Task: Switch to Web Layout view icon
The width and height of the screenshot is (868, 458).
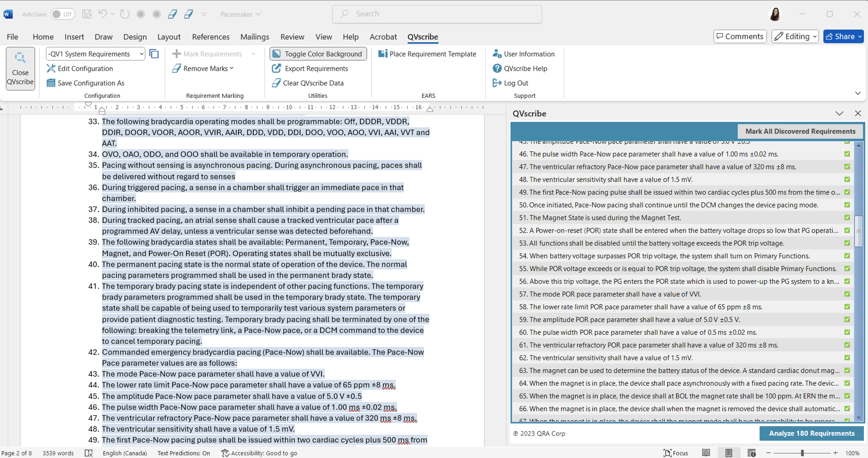Action: pyautogui.click(x=751, y=453)
